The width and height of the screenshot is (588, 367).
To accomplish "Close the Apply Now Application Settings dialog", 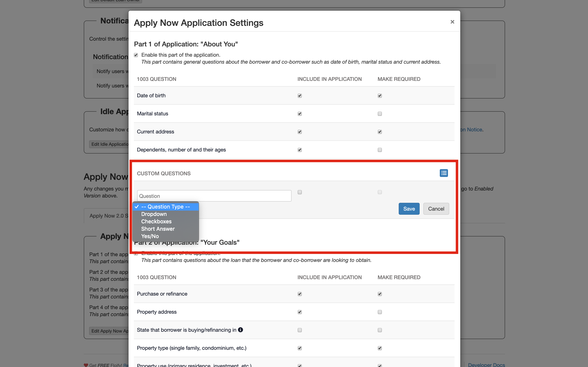I will coord(452,22).
